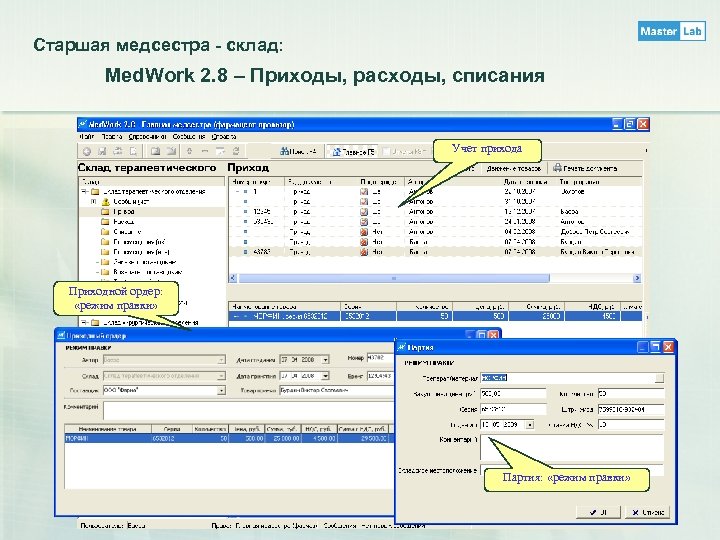The width and height of the screenshot is (720, 540).
Task: Open the Годен до date dropdown in Партия
Action: point(529,425)
